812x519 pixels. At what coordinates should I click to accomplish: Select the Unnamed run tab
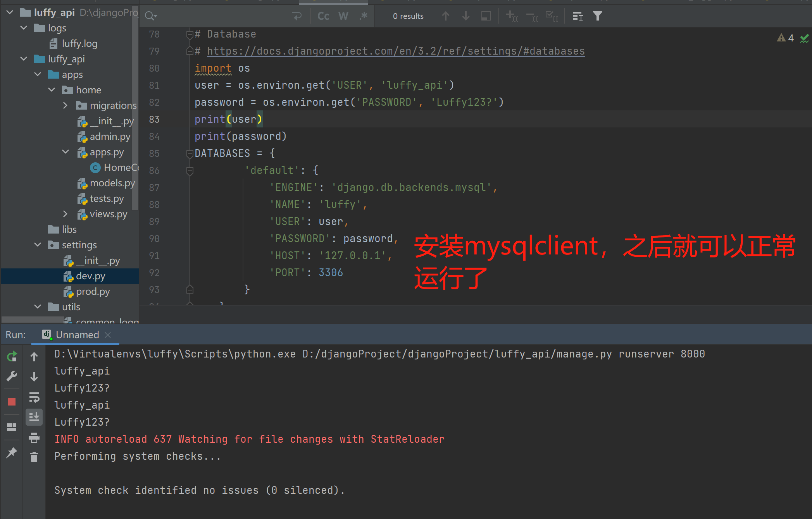click(x=77, y=335)
